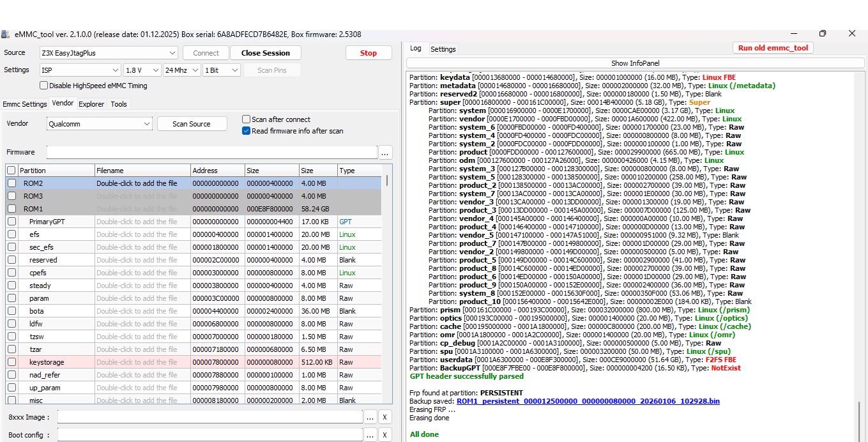Open the saved ROM1_persistent backup file link
The width and height of the screenshot is (868, 442).
pyautogui.click(x=588, y=401)
